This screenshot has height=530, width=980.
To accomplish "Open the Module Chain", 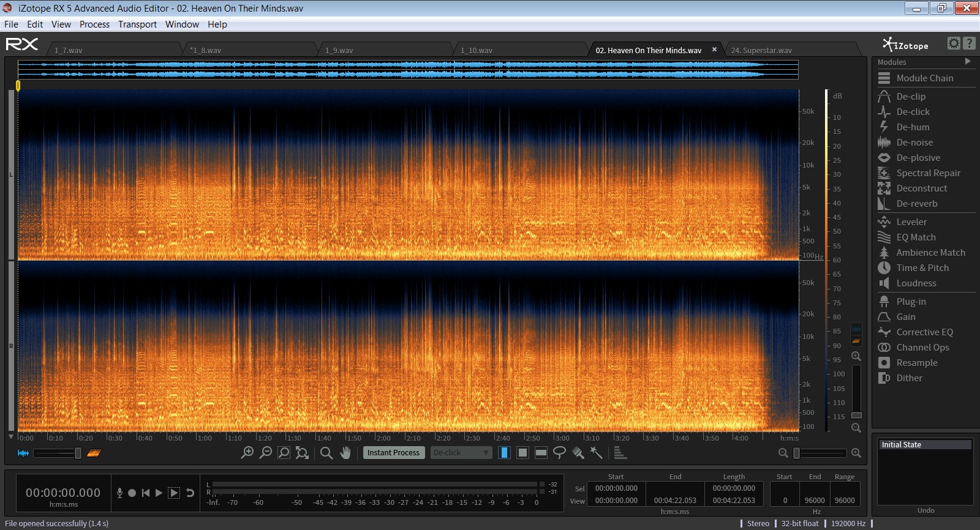I will click(925, 78).
